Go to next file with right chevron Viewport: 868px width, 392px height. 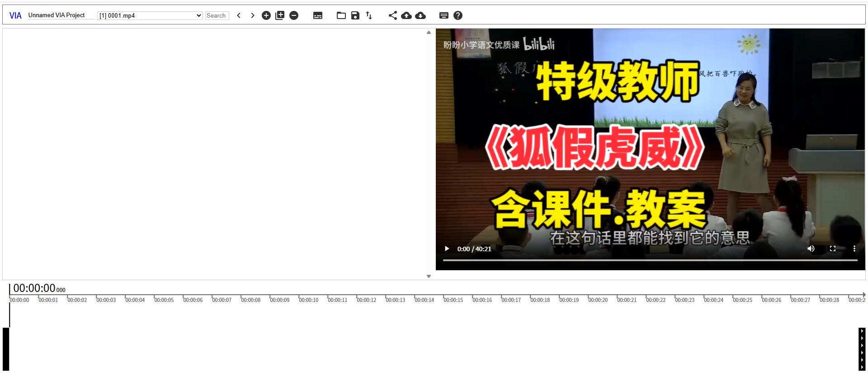tap(253, 15)
